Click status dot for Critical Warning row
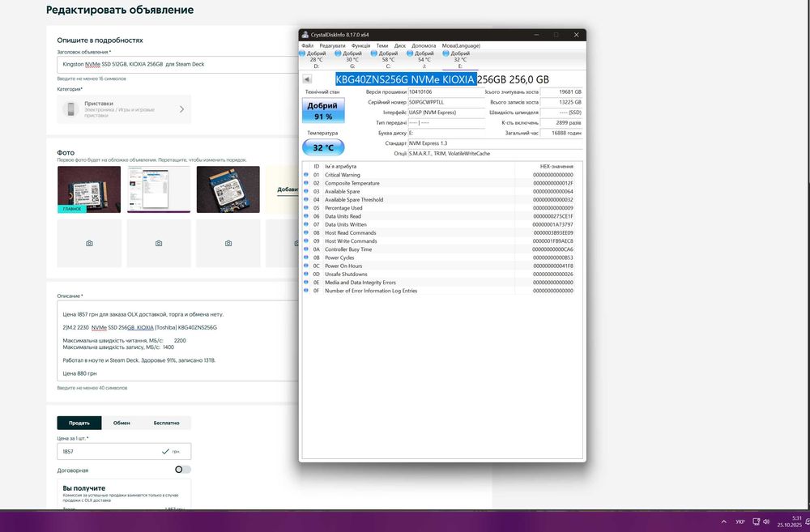 (x=306, y=175)
